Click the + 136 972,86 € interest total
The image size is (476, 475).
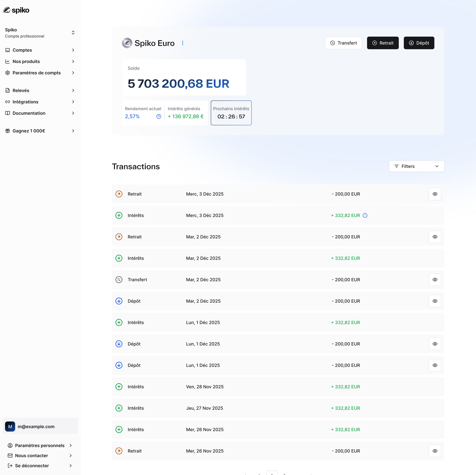tap(186, 116)
